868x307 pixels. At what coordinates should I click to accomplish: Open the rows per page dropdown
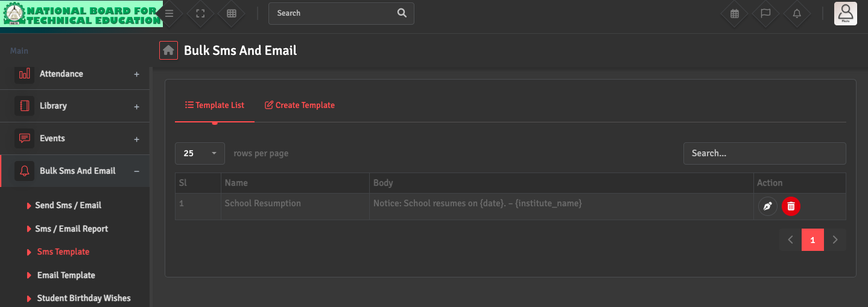(x=200, y=153)
